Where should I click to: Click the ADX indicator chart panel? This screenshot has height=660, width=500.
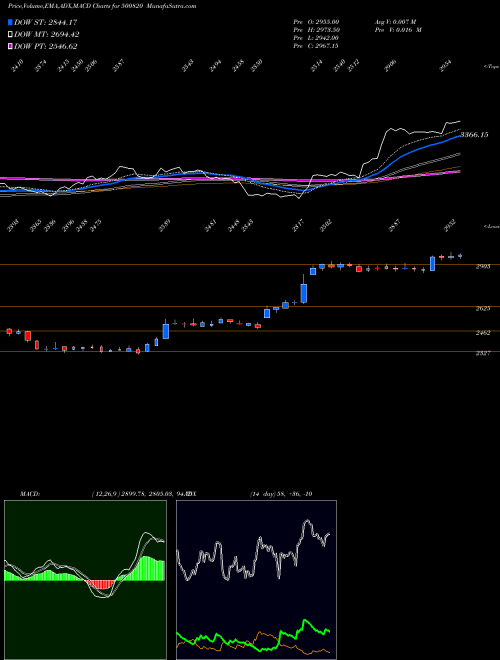pyautogui.click(x=256, y=580)
